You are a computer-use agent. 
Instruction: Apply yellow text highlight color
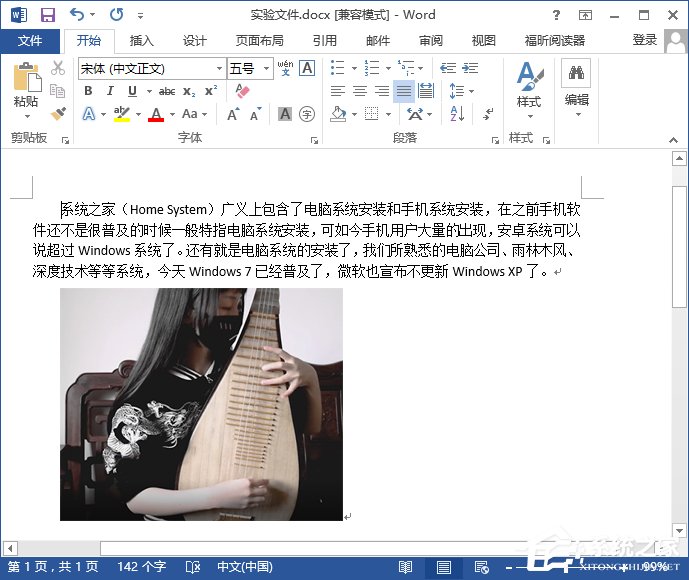(x=122, y=114)
